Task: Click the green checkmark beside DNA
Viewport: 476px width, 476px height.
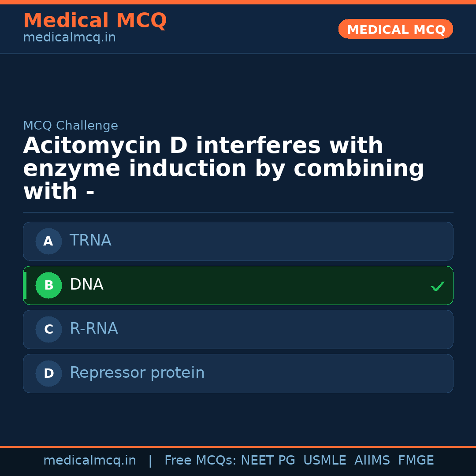Action: pos(438,286)
